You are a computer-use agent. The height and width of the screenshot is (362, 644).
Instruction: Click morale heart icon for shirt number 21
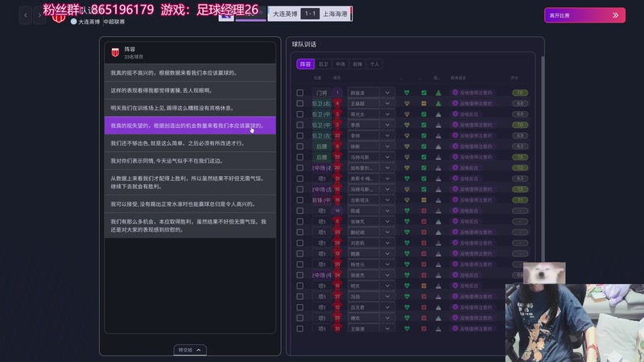tap(407, 179)
